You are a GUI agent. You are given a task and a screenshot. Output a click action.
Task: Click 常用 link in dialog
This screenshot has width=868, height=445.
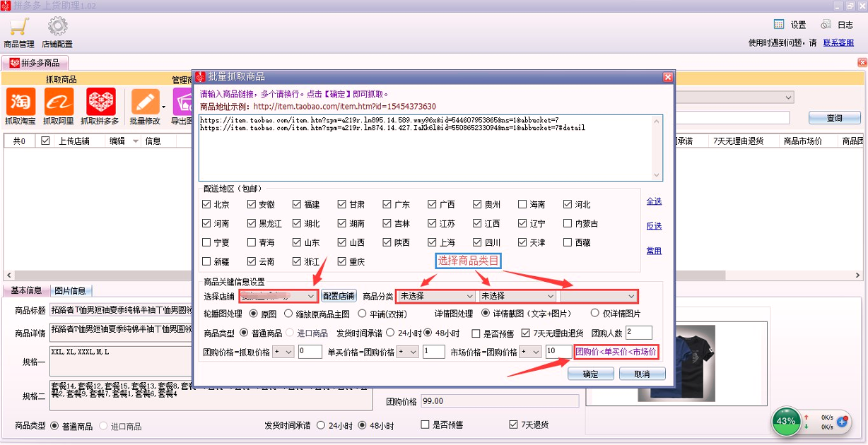654,251
